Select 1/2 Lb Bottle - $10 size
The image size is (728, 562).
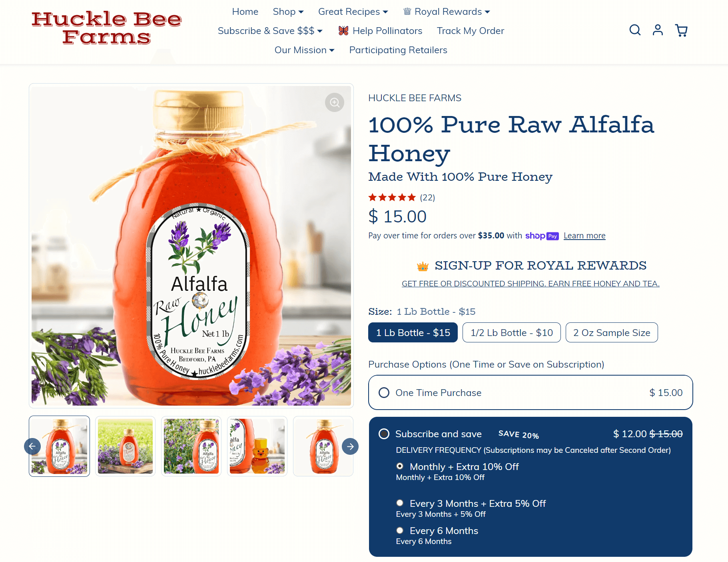click(x=512, y=332)
